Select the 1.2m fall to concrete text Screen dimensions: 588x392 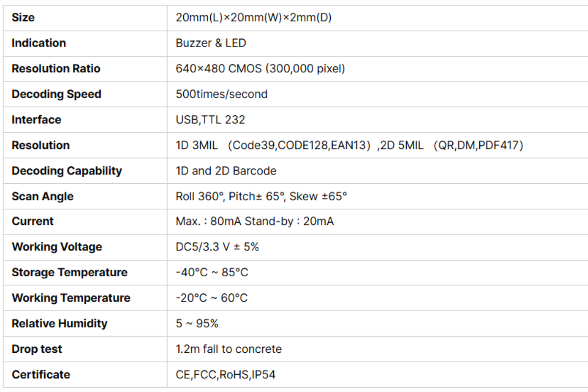[x=229, y=349]
